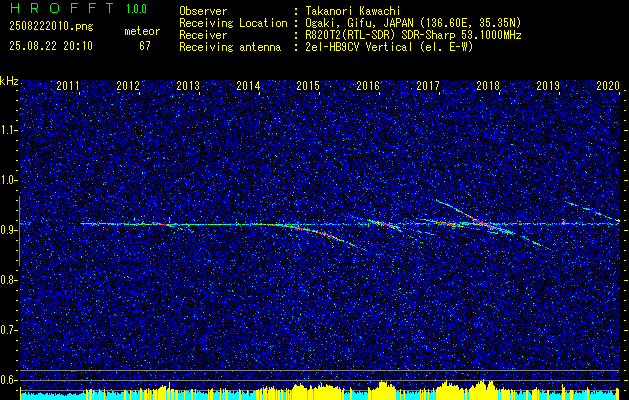The width and height of the screenshot is (629, 400).
Task: Click the 0.6 frequency axis label
Action: tap(8, 380)
